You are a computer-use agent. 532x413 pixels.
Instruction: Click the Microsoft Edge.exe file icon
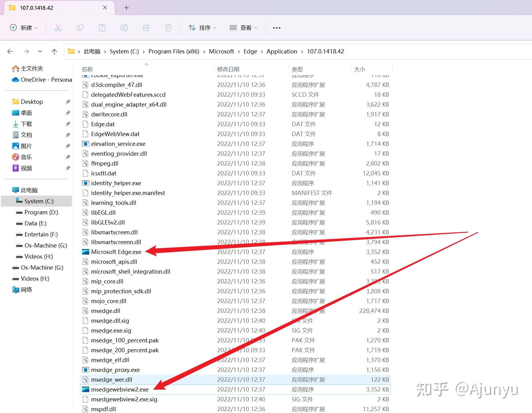(86, 252)
